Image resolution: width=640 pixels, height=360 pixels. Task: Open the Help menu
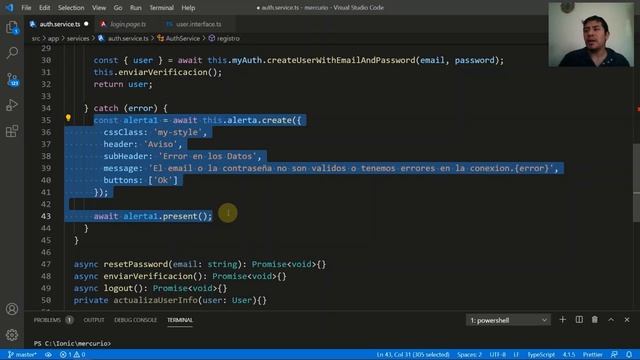188,8
